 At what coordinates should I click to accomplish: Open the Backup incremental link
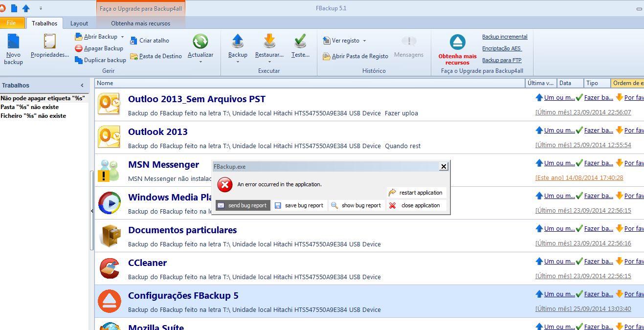pos(505,37)
